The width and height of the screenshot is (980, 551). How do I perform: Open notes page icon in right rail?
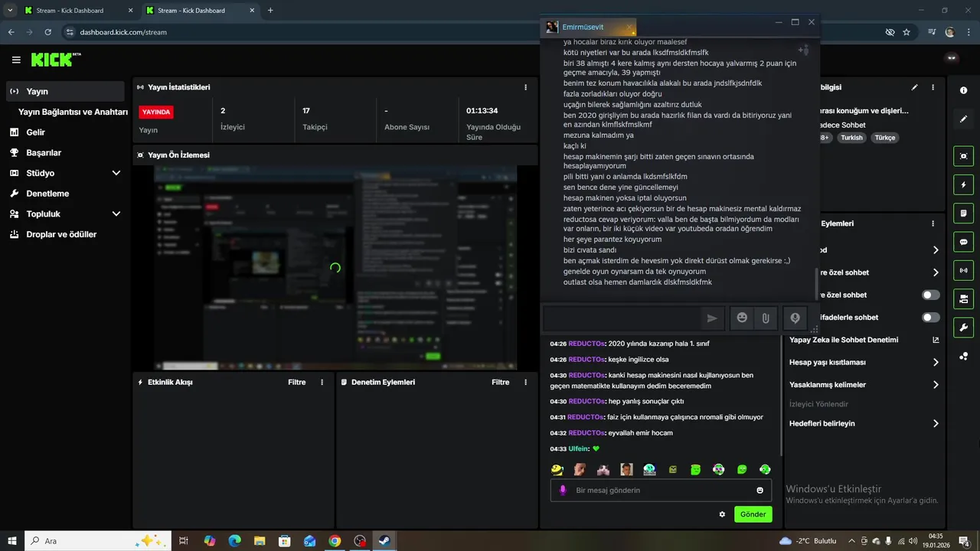click(x=963, y=213)
